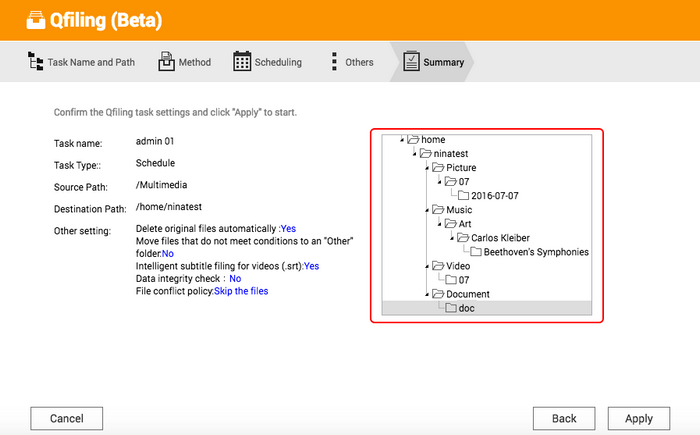This screenshot has height=435, width=700.
Task: Open the Task Name and Path step
Action: 91,63
